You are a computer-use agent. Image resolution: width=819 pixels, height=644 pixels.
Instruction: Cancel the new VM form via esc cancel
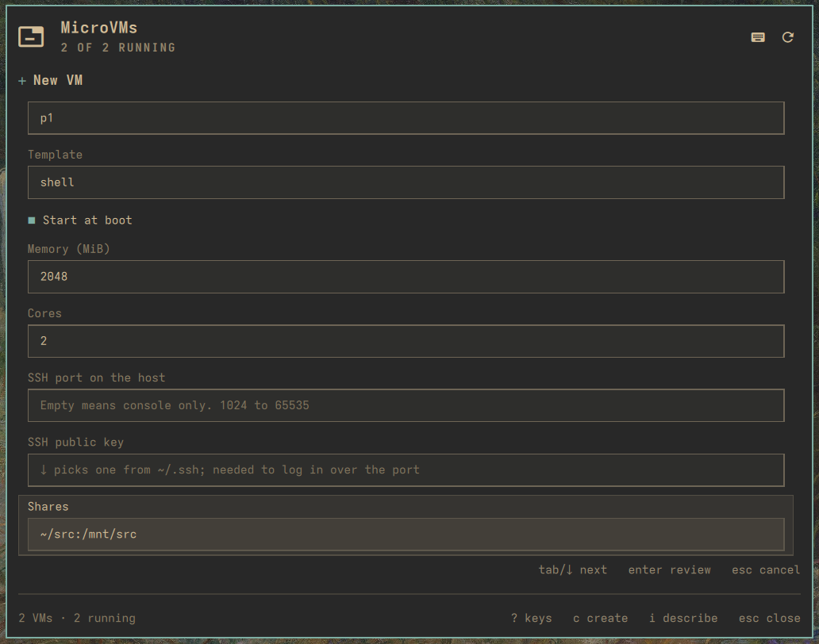click(766, 570)
